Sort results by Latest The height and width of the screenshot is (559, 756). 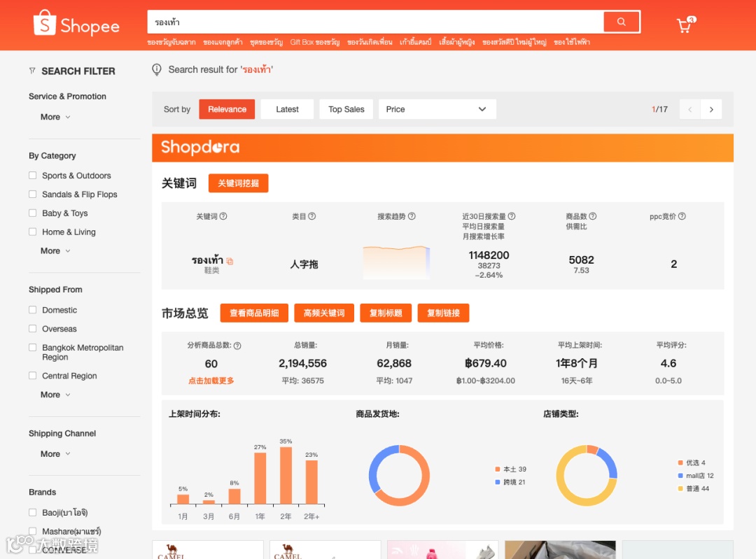(288, 109)
